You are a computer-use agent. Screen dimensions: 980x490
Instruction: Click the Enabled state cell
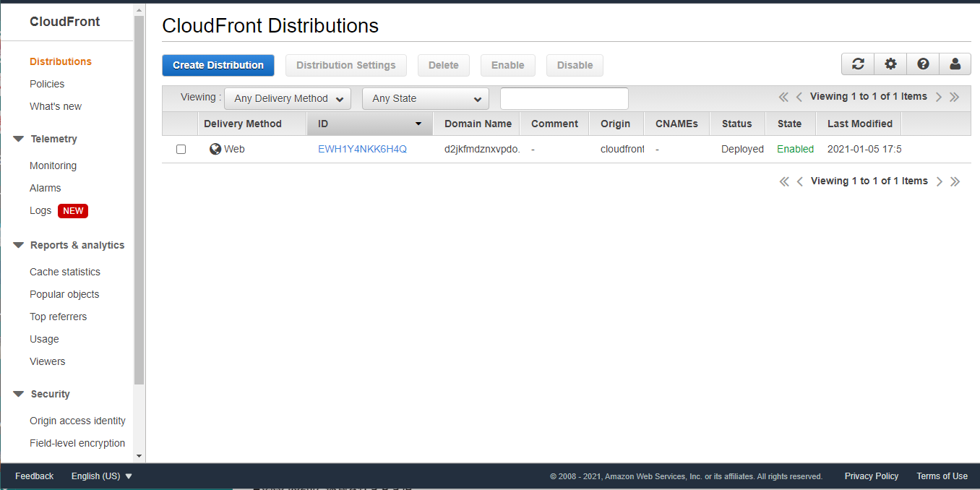pyautogui.click(x=795, y=149)
